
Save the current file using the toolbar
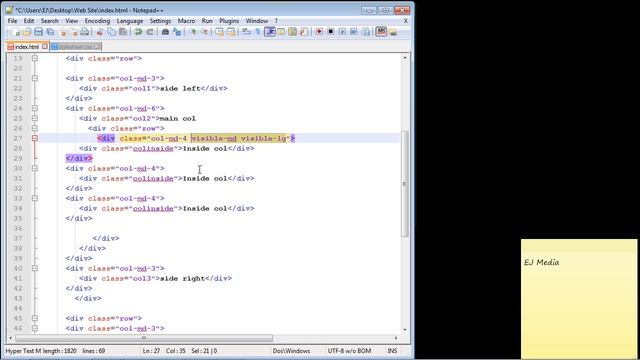[x=38, y=32]
